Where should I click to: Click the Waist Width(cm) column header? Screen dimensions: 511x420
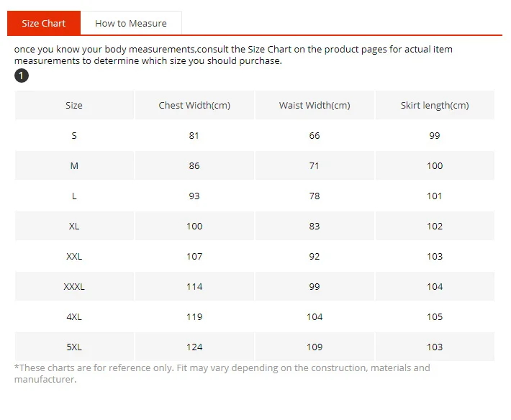tap(315, 105)
